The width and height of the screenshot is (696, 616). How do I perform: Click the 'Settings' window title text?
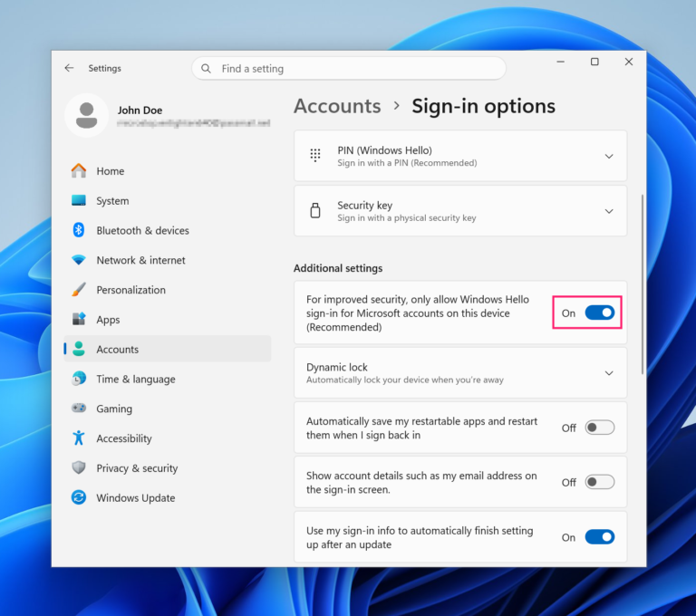(105, 68)
